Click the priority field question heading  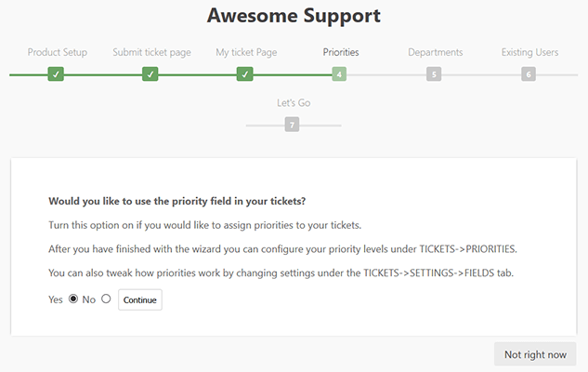pyautogui.click(x=176, y=201)
